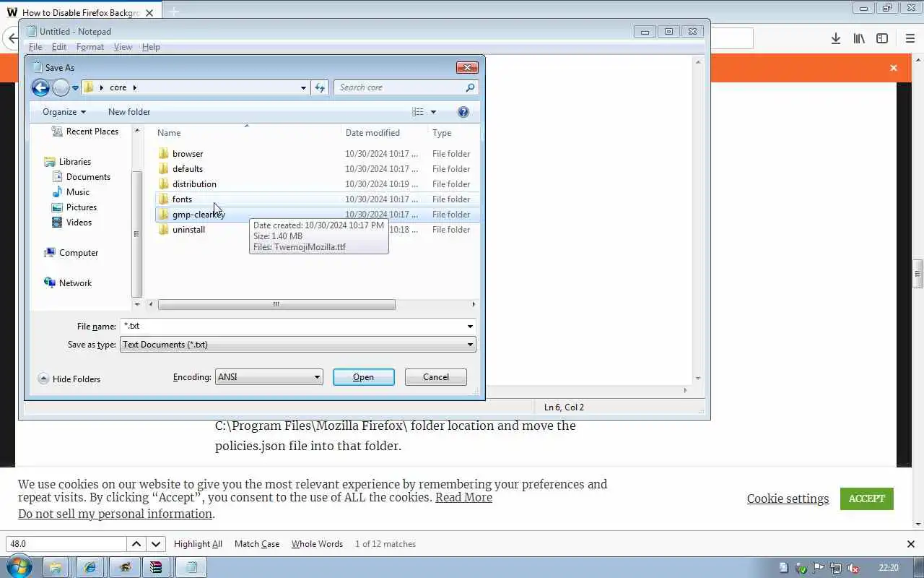Open Save As help question-mark icon
Screen dimensions: 924x578
point(463,112)
